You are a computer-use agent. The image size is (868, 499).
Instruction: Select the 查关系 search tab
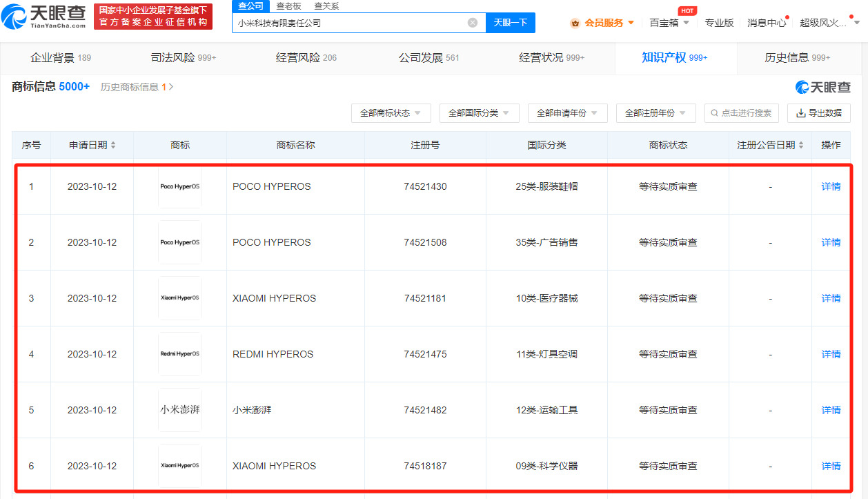click(326, 6)
